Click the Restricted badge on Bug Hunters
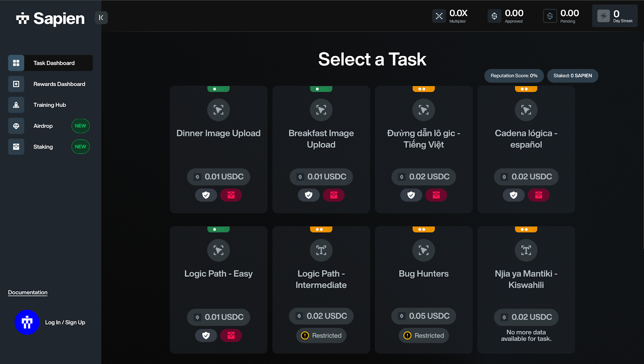 [423, 335]
